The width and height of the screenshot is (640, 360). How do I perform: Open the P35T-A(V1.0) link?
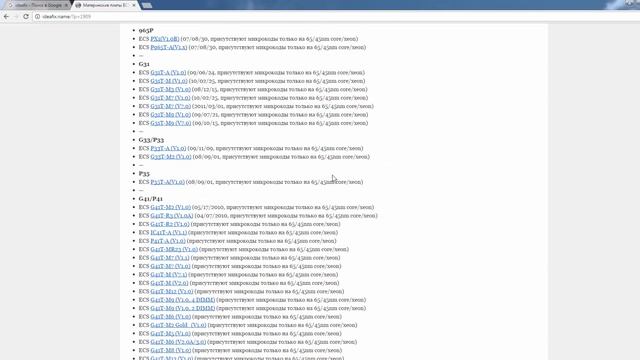click(x=167, y=182)
